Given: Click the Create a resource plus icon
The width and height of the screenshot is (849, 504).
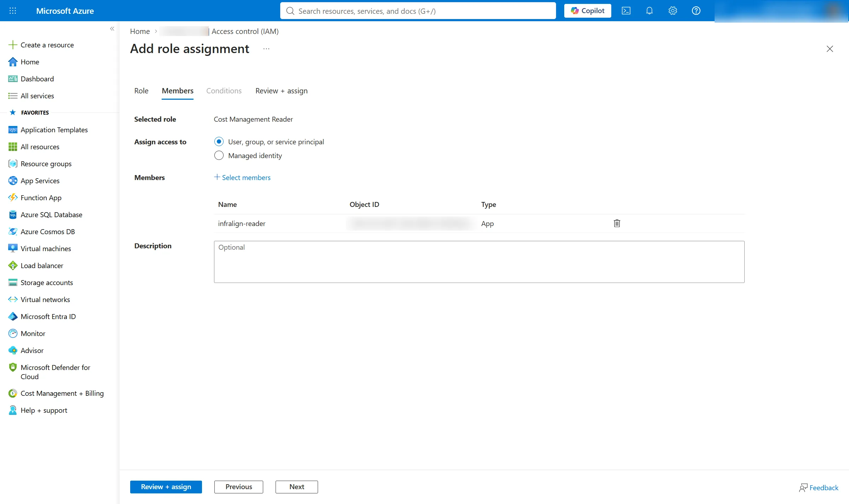Looking at the screenshot, I should 13,45.
